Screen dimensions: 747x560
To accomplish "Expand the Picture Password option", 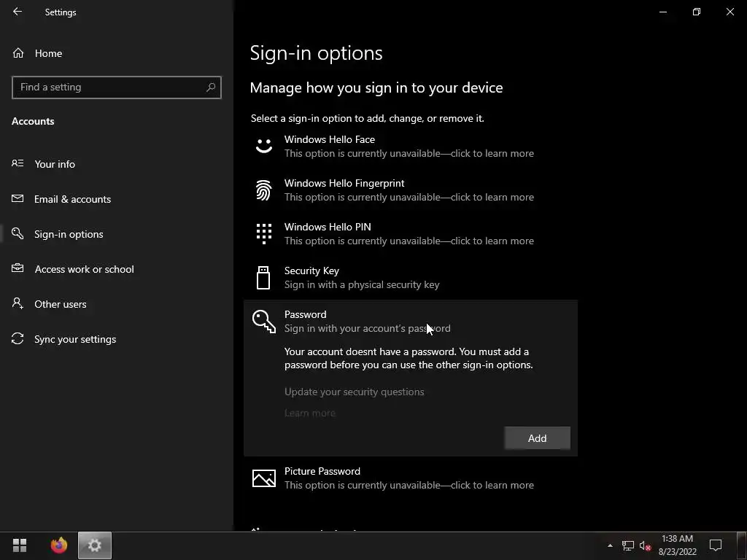I will coord(410,478).
